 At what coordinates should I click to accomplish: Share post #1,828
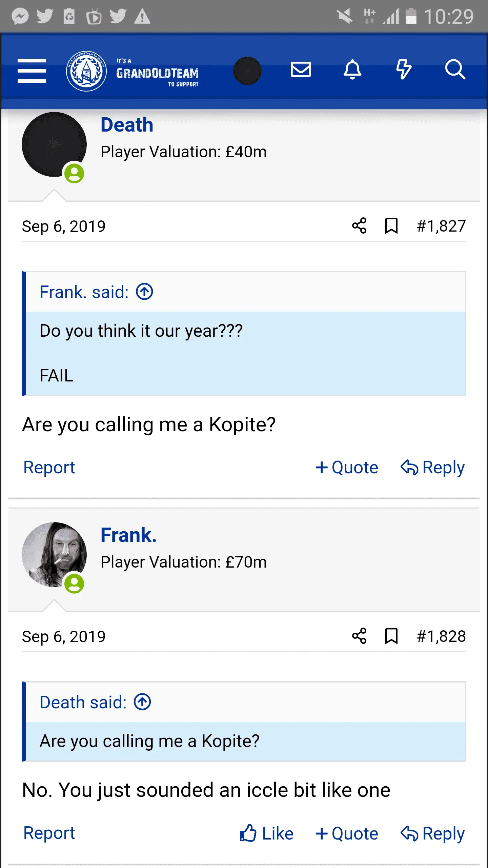point(359,636)
